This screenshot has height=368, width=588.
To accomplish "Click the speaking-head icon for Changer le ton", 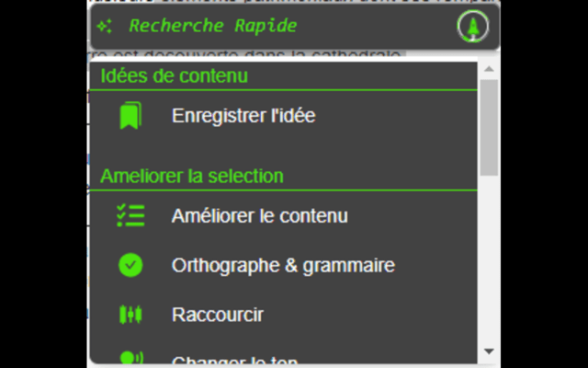I will click(x=130, y=358).
